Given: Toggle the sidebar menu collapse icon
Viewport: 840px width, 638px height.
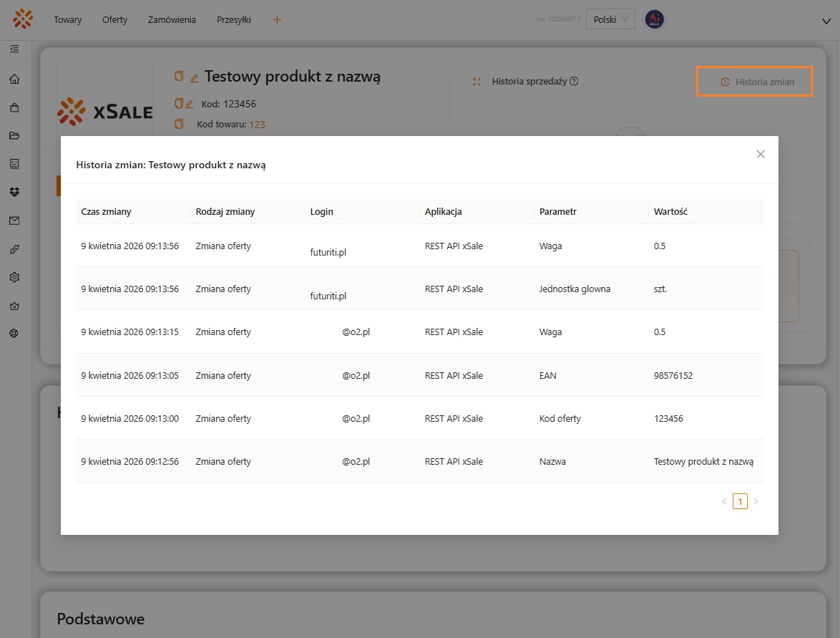Looking at the screenshot, I should [14, 49].
